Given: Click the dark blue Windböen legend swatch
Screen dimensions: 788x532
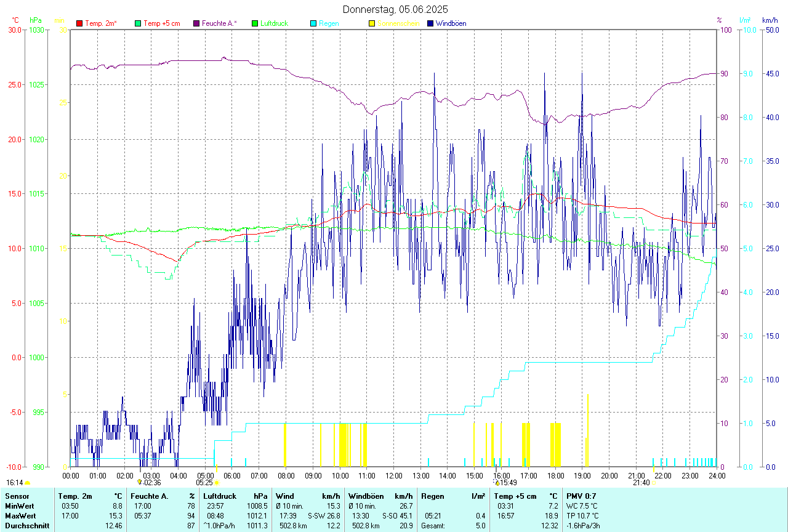Looking at the screenshot, I should click(x=430, y=23).
